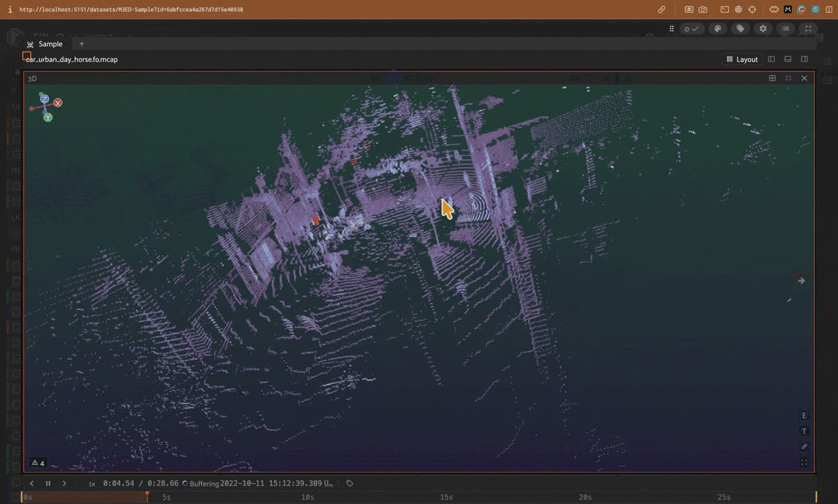Click the download-to-screen browser icon
This screenshot has width=838, height=504.
(689, 10)
